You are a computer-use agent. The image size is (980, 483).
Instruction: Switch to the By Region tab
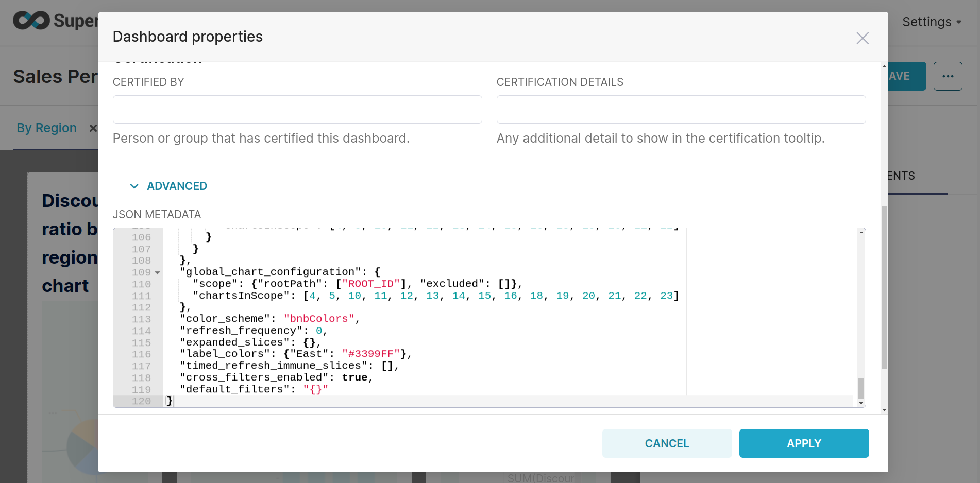click(46, 128)
